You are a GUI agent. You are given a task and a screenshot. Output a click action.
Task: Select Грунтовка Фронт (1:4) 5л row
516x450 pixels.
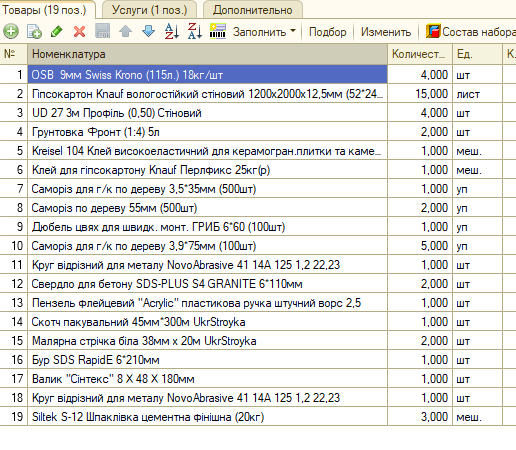point(207,132)
